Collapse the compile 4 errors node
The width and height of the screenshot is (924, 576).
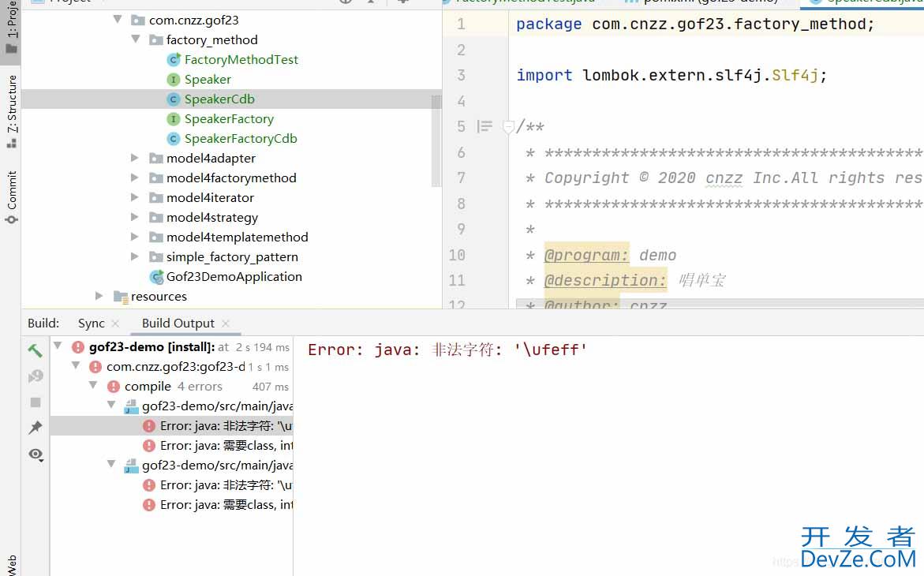pyautogui.click(x=93, y=386)
